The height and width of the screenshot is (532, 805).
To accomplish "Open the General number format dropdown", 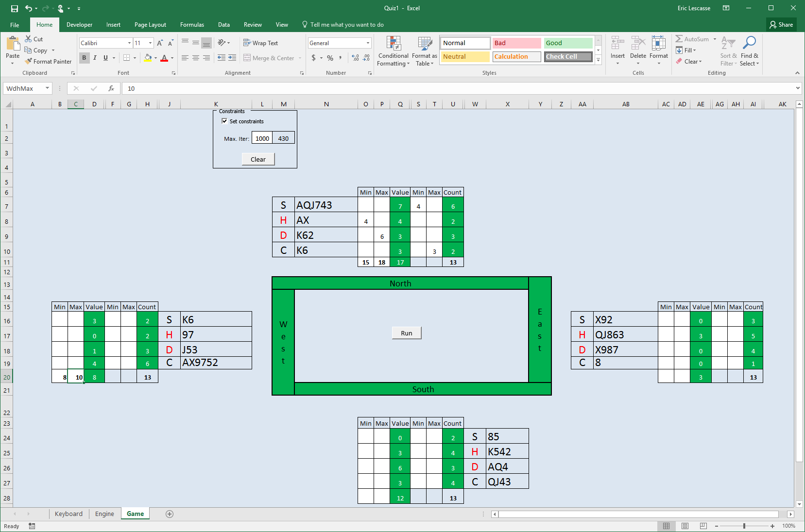I will pos(368,43).
